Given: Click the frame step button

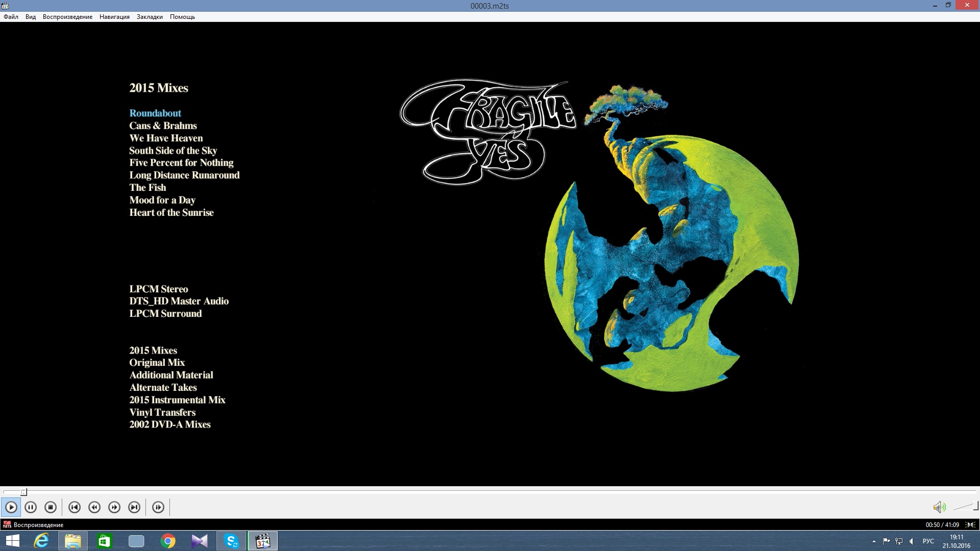Looking at the screenshot, I should point(158,507).
